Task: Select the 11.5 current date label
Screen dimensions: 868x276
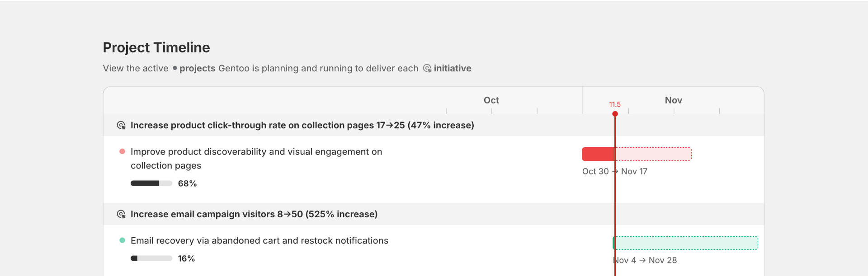Action: pyautogui.click(x=615, y=104)
